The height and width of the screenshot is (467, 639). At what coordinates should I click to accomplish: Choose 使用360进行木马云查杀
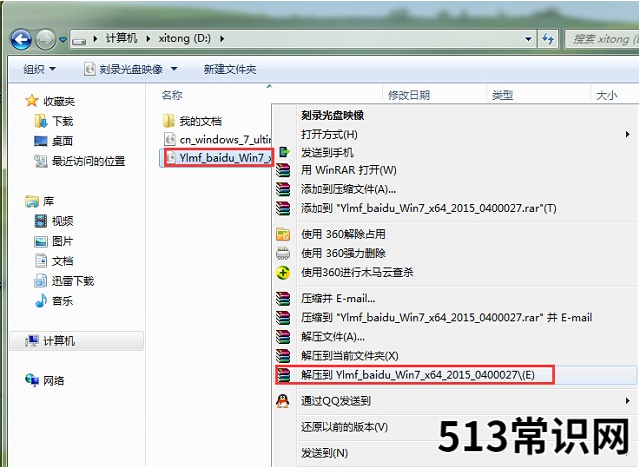click(x=357, y=272)
